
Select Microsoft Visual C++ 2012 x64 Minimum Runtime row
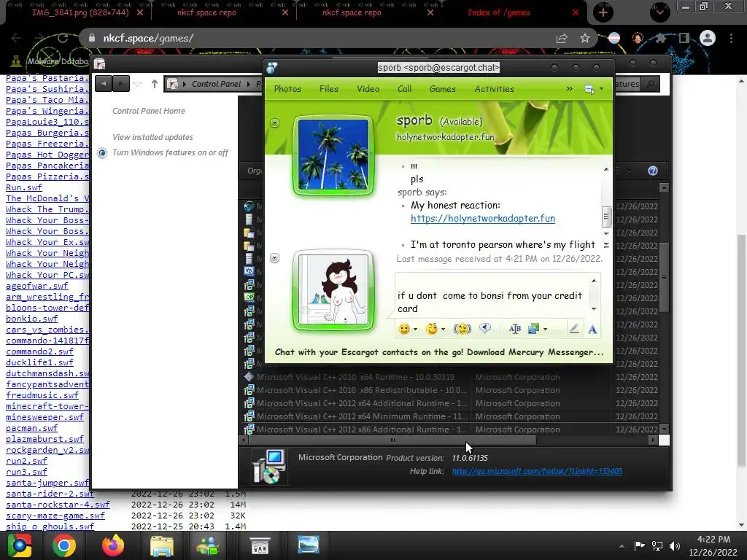click(x=450, y=416)
